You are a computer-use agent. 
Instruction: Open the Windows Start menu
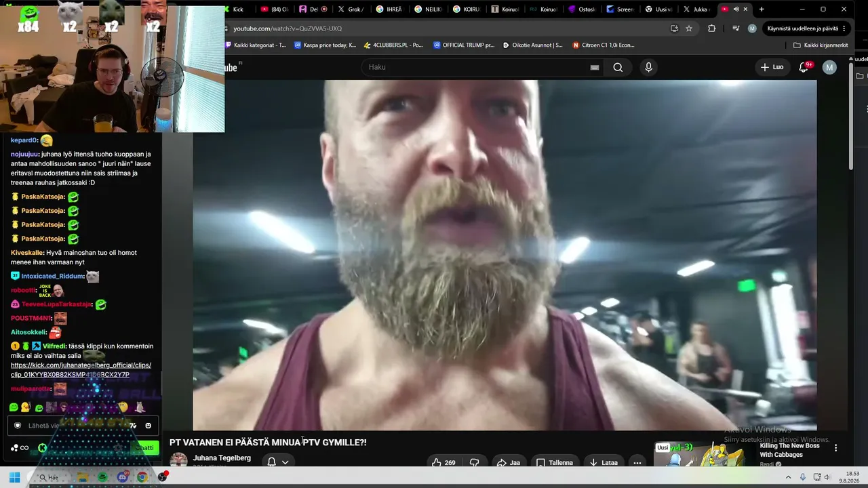tap(14, 477)
